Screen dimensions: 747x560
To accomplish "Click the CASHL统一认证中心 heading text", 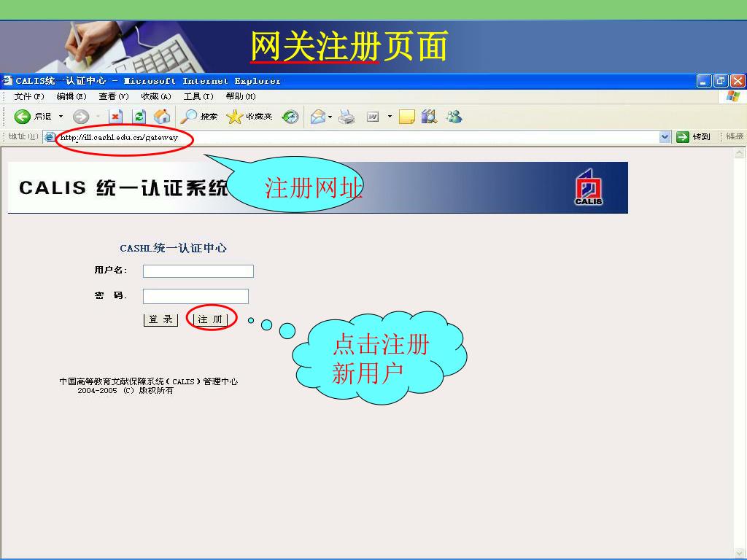I will point(173,248).
